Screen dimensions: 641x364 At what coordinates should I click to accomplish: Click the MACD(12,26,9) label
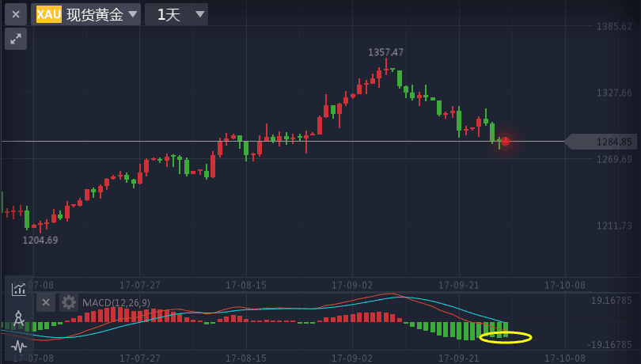pos(116,302)
